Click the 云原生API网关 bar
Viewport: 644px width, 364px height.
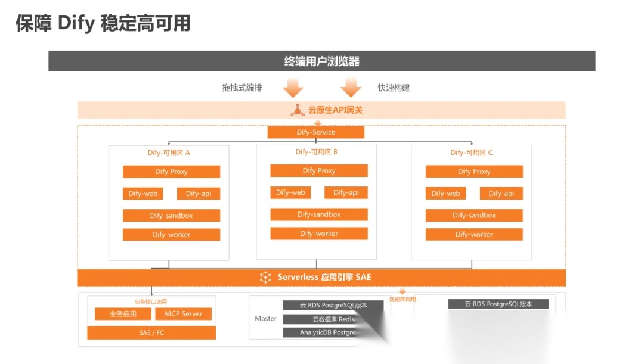[321, 110]
